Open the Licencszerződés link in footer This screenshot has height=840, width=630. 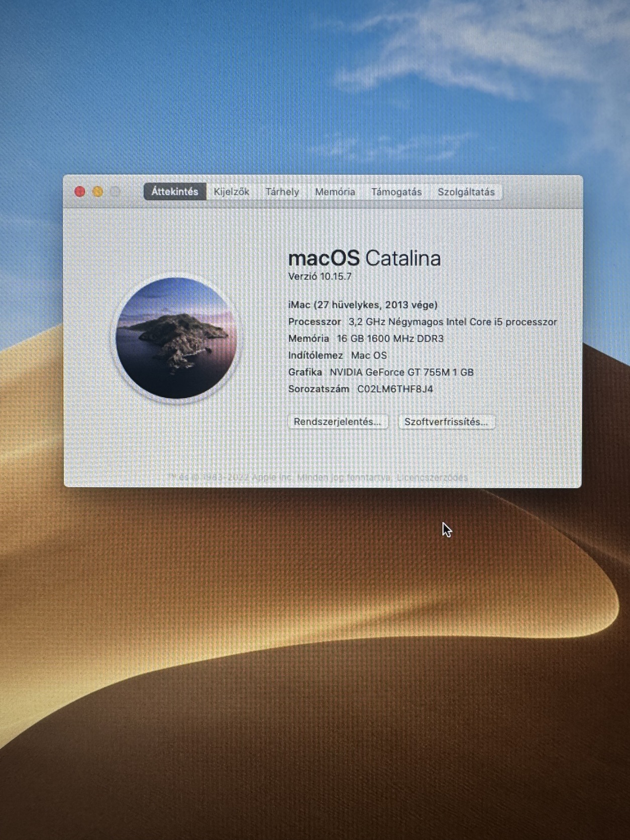point(432,477)
